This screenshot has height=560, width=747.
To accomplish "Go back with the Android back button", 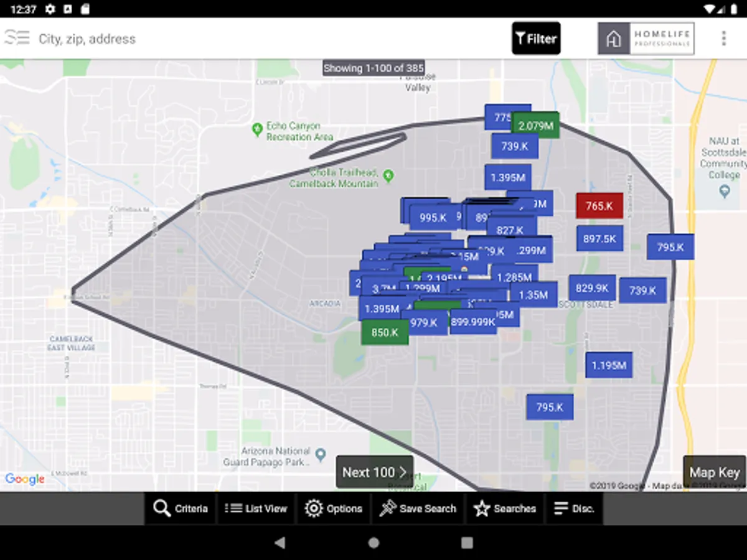I will pos(280,543).
